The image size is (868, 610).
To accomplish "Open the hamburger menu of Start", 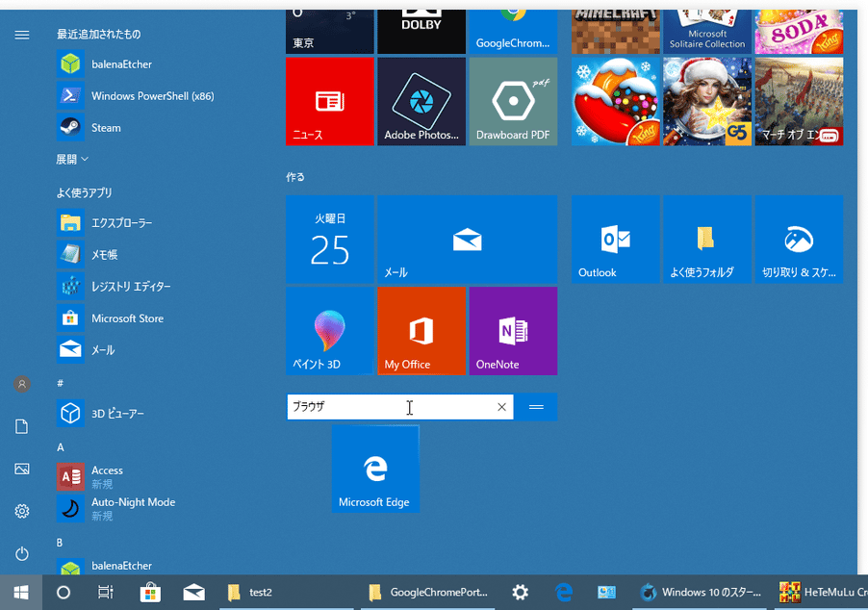I will pos(21,36).
